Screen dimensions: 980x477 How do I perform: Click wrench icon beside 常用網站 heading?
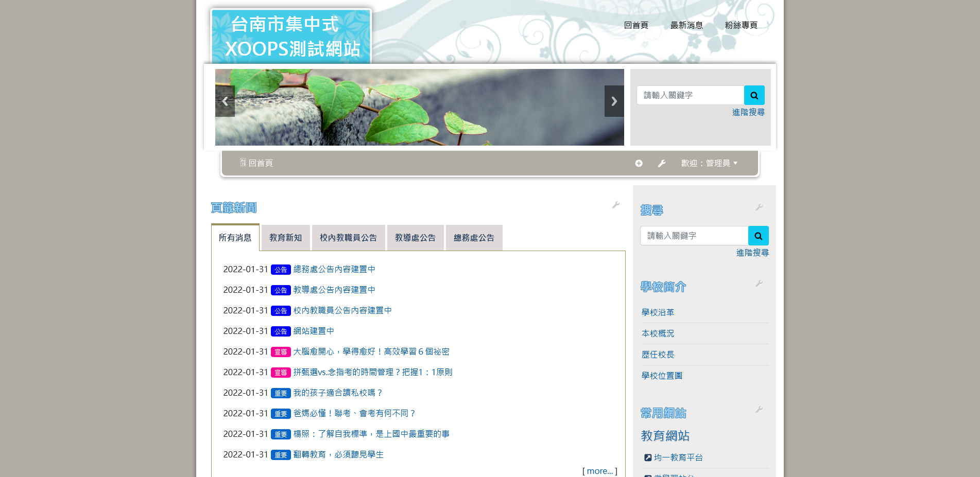pyautogui.click(x=759, y=410)
